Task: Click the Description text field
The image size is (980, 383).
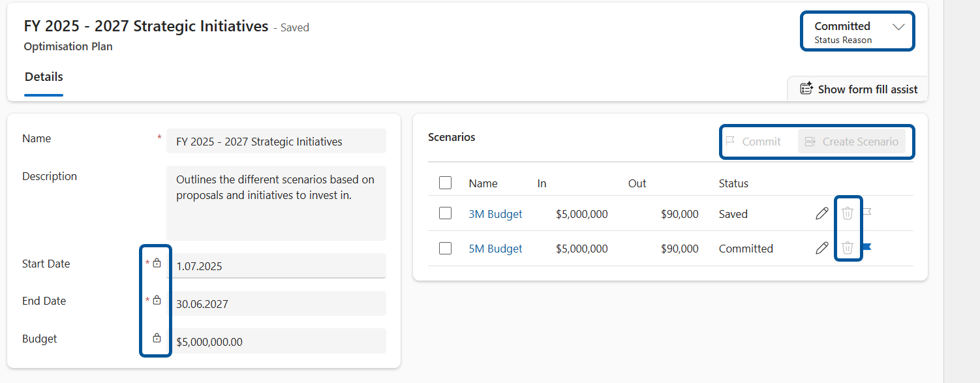Action: point(276,203)
